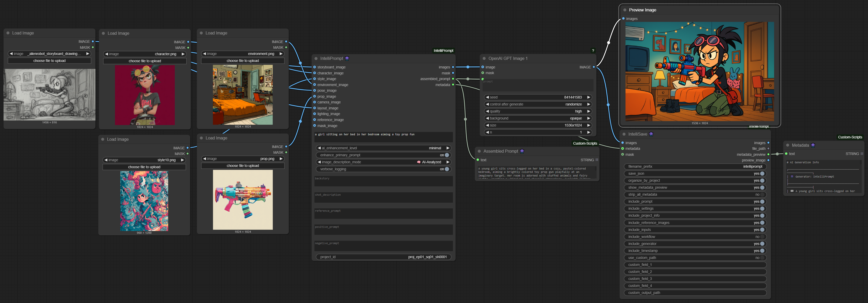
Task: Open the ai_enhancement_level dropdown set to minimal
Action: tap(384, 148)
